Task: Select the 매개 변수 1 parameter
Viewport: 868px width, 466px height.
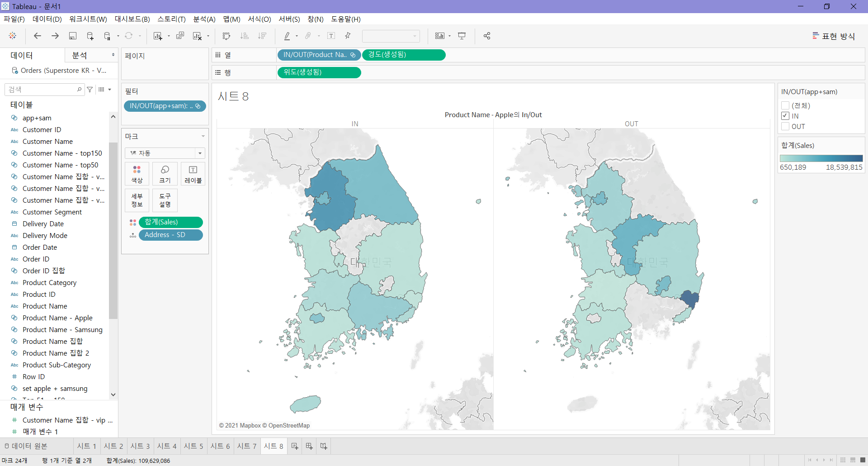Action: point(40,432)
